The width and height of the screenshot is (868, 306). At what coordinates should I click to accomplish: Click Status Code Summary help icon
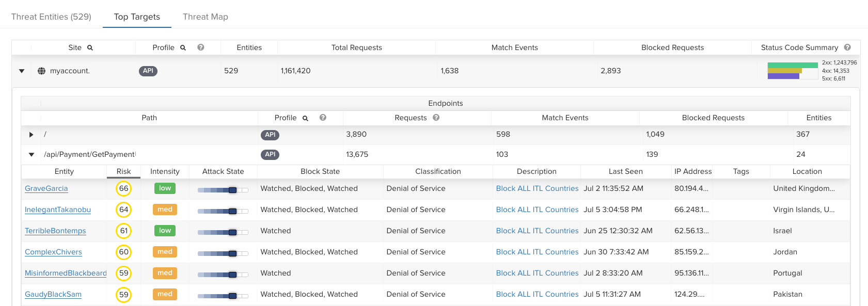point(847,47)
